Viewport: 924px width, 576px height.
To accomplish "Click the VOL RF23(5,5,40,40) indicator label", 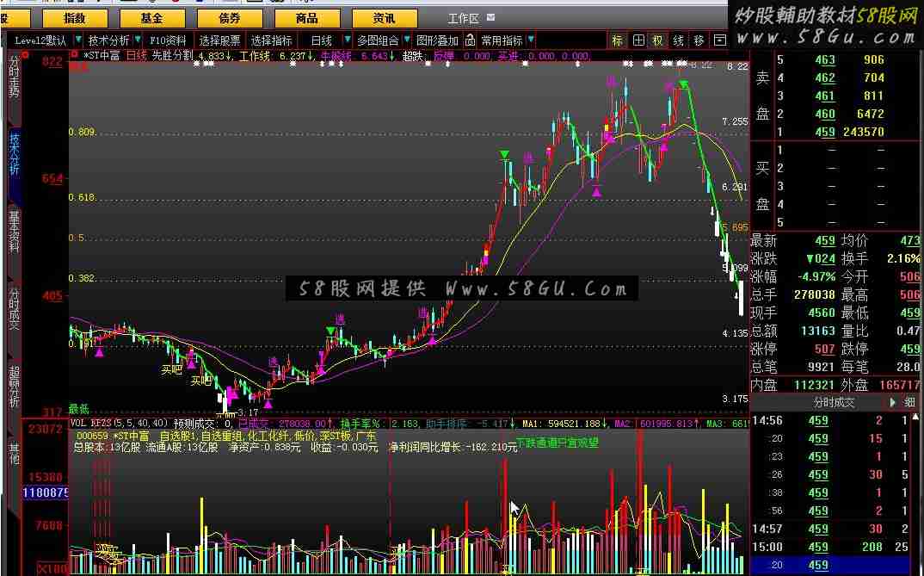I will [120, 424].
